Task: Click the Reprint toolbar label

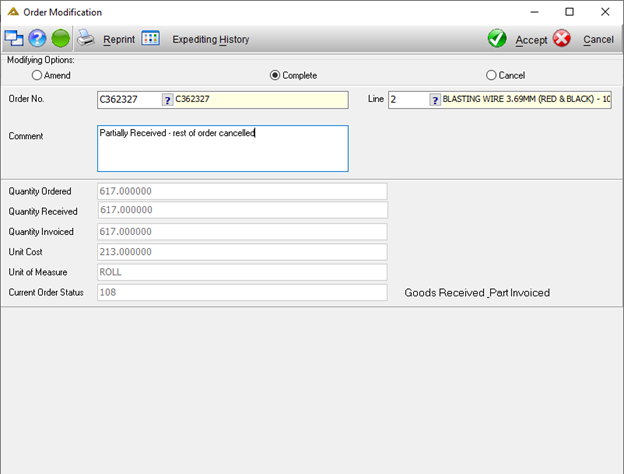Action: coord(119,39)
